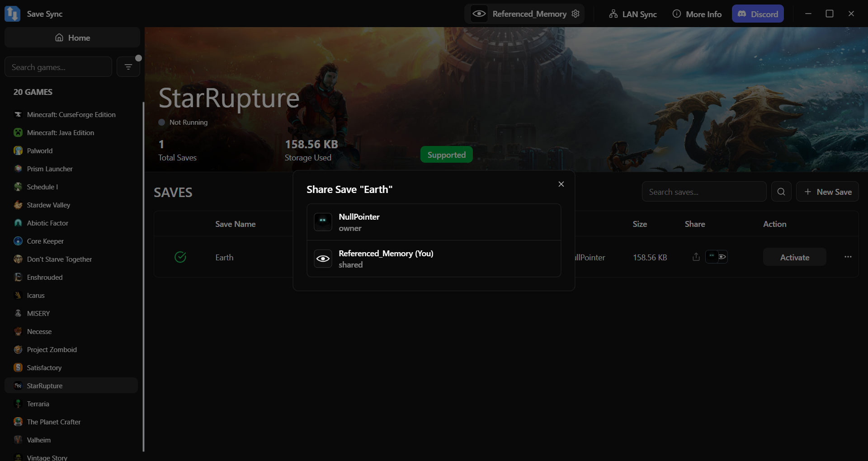
Task: Click the Minecraft: Java Edition icon
Action: [x=18, y=132]
